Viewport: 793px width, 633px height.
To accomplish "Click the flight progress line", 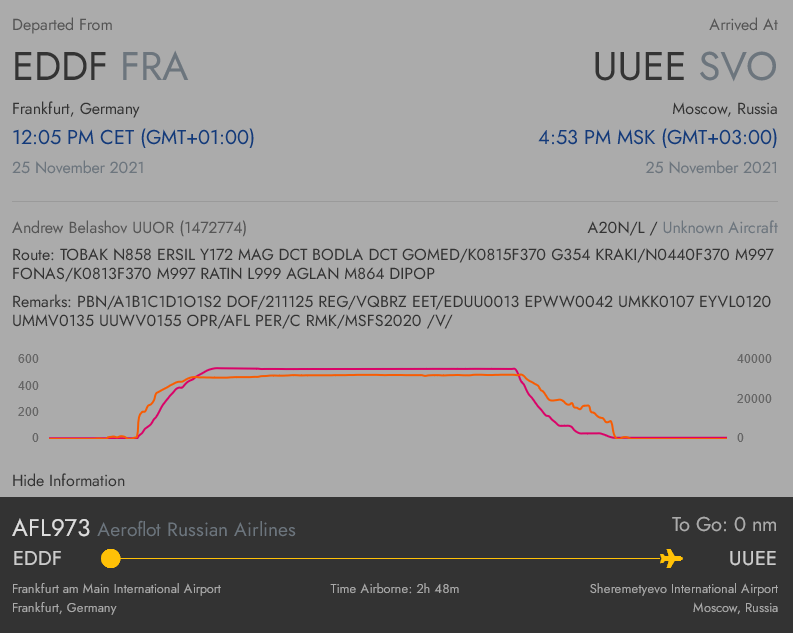I will [x=390, y=558].
